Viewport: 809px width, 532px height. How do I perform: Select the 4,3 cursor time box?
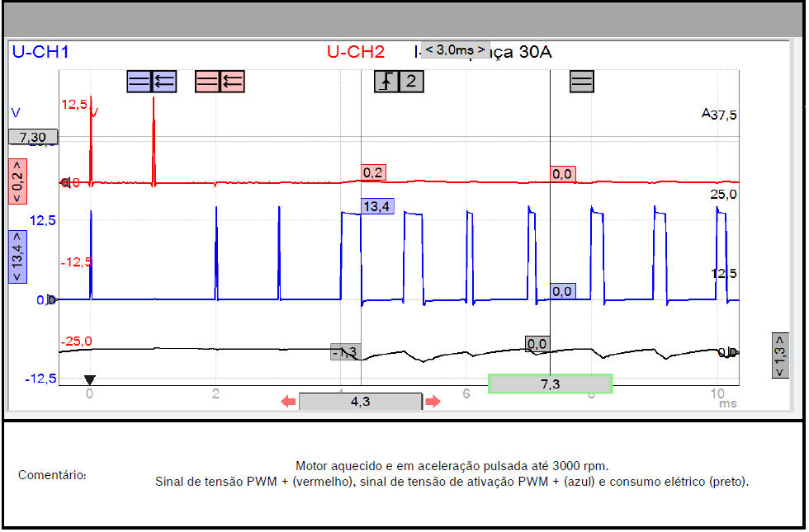(x=360, y=402)
